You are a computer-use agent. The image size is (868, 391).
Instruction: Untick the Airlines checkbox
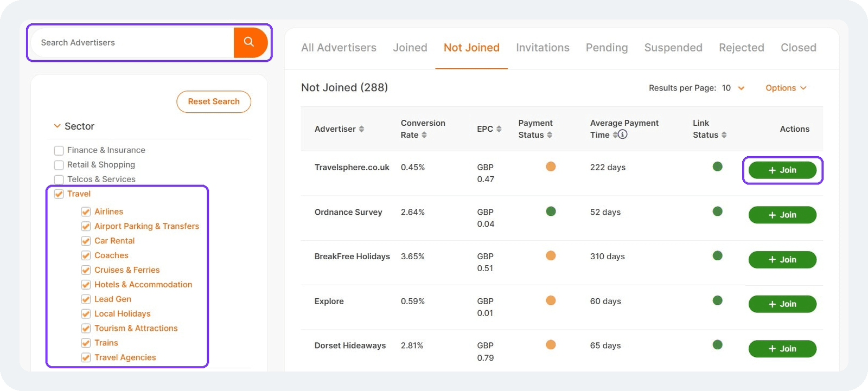[86, 211]
